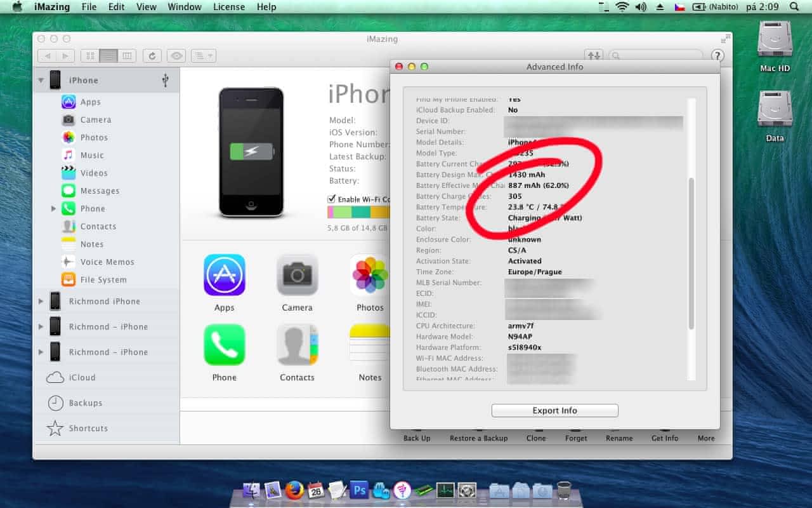Click the large Camera icon in main panel
The image size is (812, 508).
click(x=297, y=275)
